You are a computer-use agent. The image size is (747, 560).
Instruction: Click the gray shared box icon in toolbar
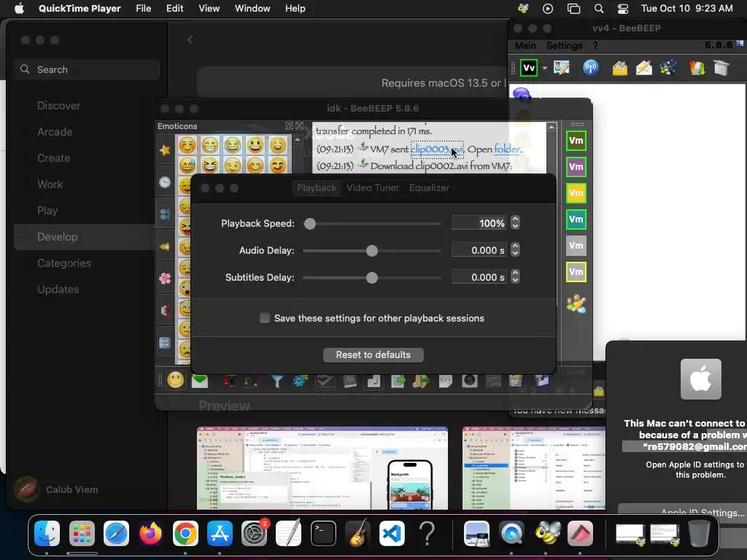pos(721,68)
